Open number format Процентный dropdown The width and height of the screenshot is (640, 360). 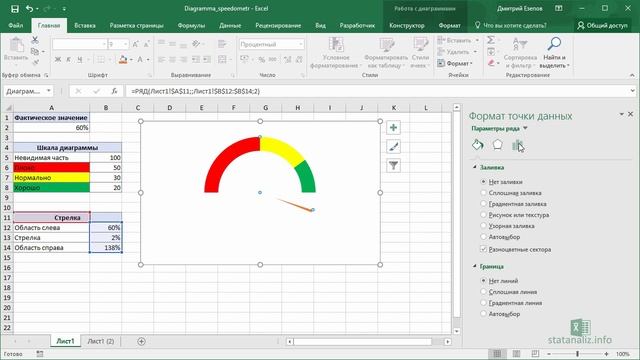[x=301, y=44]
